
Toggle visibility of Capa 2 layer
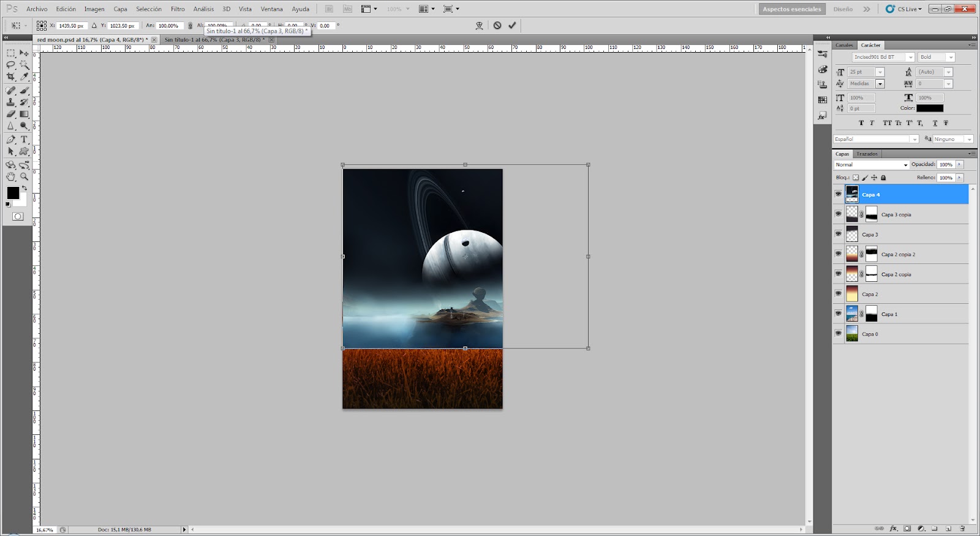(x=839, y=294)
